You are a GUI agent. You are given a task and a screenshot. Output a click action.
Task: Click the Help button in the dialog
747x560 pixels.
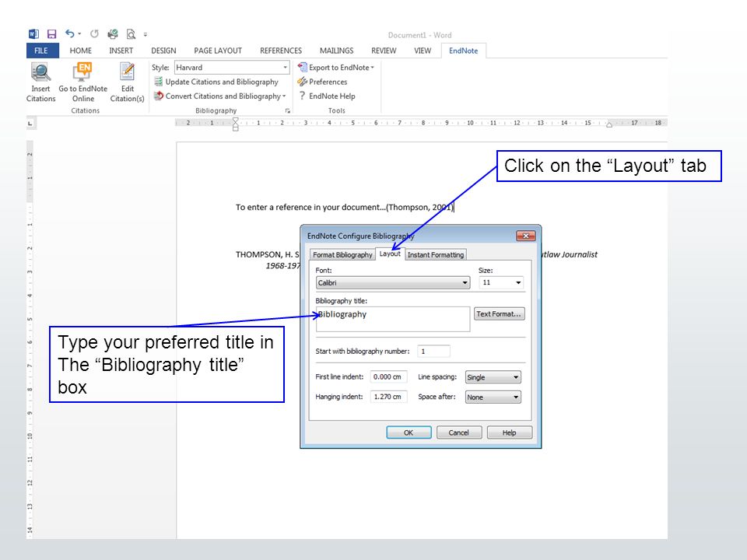[x=509, y=432]
